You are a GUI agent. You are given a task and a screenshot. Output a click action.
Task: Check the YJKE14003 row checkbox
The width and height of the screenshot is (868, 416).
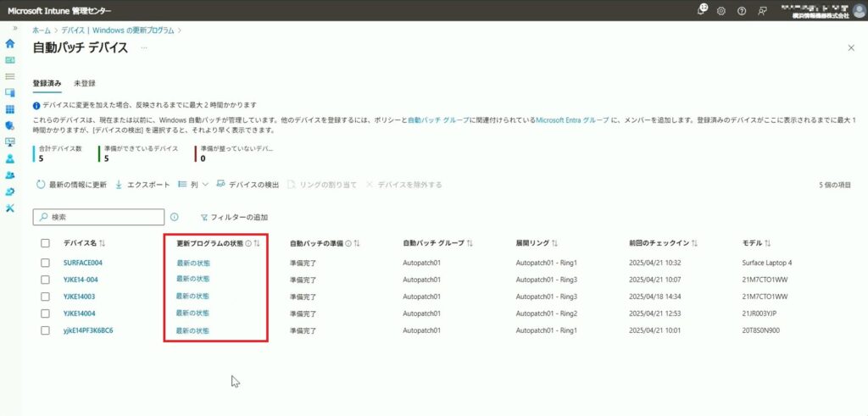tap(46, 297)
